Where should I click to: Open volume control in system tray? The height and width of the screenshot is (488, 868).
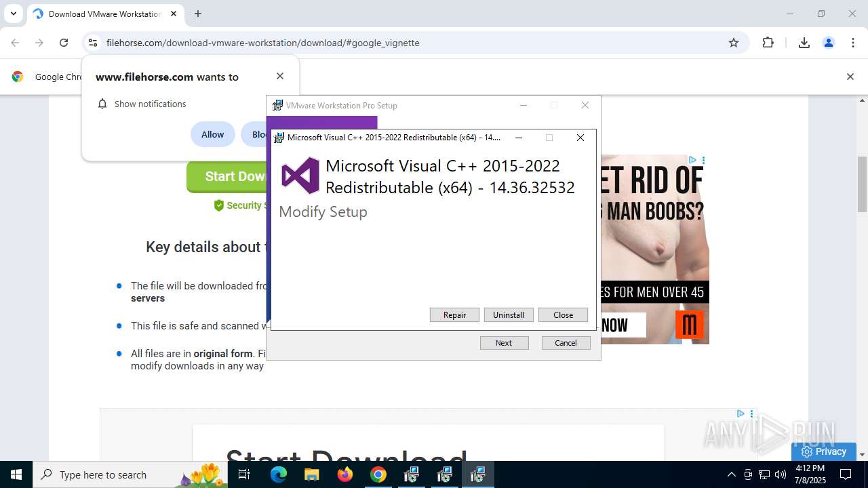point(781,474)
